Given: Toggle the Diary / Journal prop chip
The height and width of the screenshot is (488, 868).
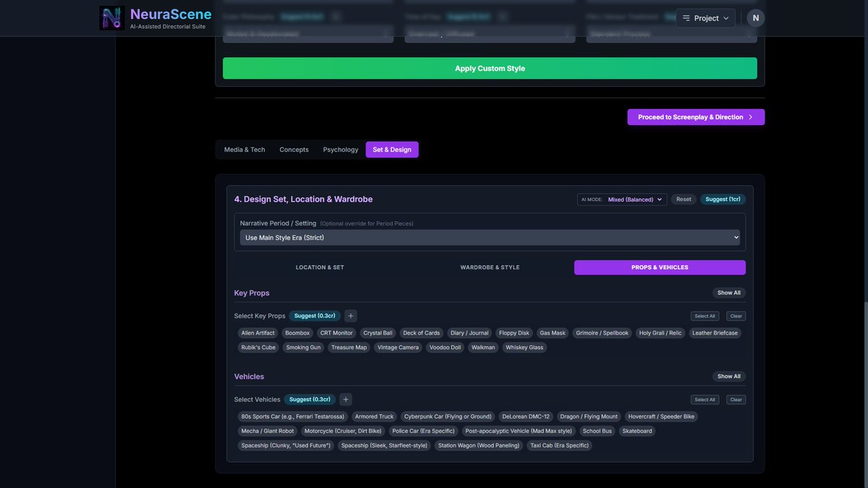Looking at the screenshot, I should tap(469, 333).
